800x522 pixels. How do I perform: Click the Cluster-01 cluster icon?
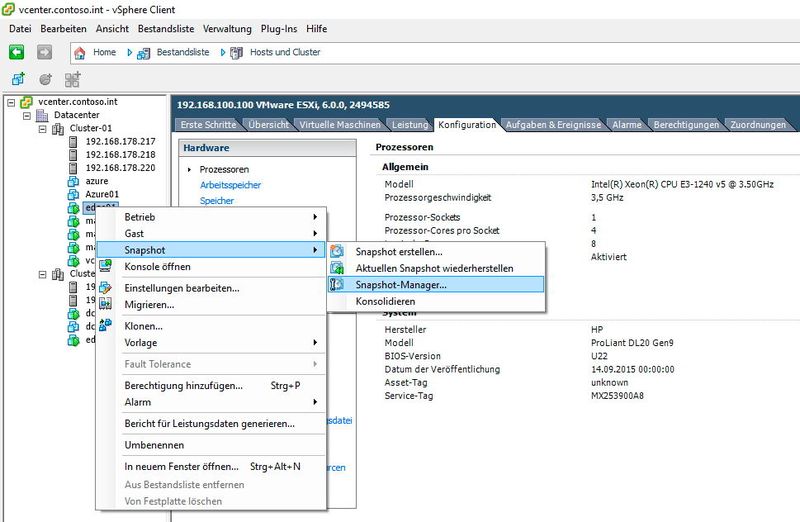coord(58,129)
